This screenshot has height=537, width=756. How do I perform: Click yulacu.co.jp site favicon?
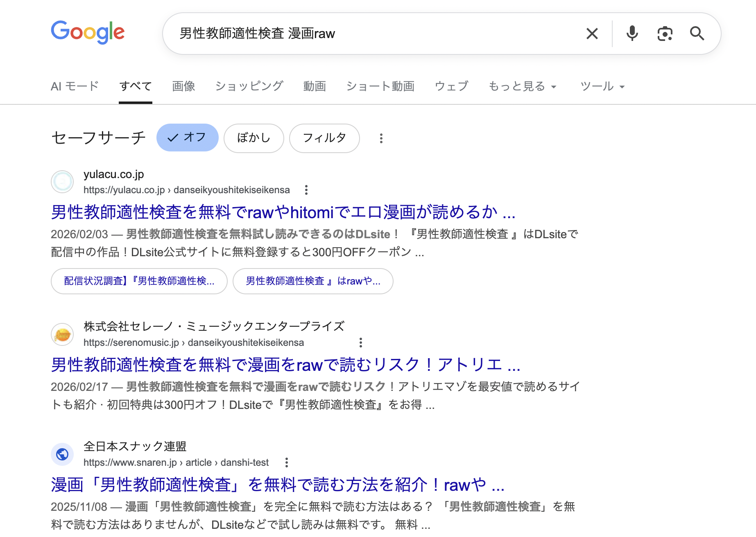(62, 182)
